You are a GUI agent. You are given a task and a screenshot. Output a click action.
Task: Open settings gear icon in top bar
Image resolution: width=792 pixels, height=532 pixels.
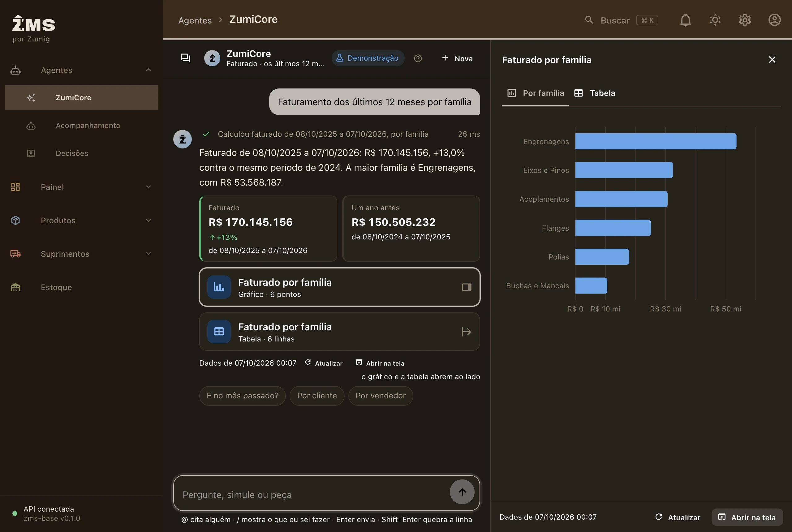click(x=744, y=20)
